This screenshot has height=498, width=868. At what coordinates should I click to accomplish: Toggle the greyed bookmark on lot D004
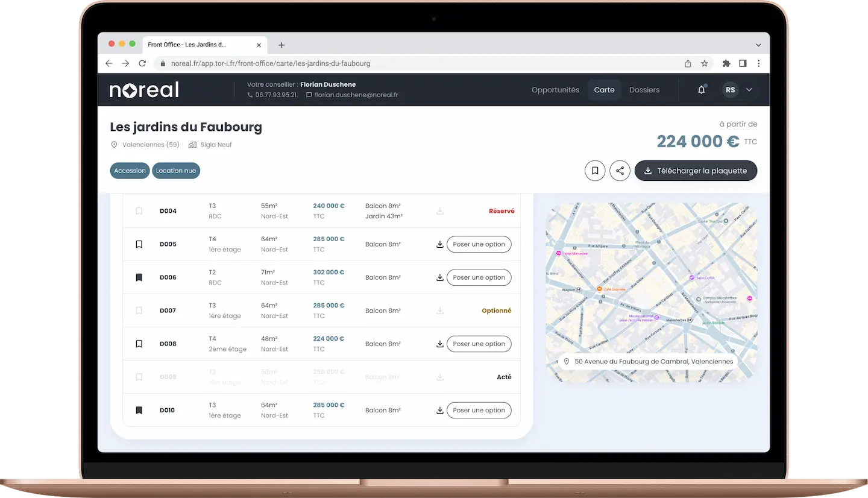[x=139, y=211]
